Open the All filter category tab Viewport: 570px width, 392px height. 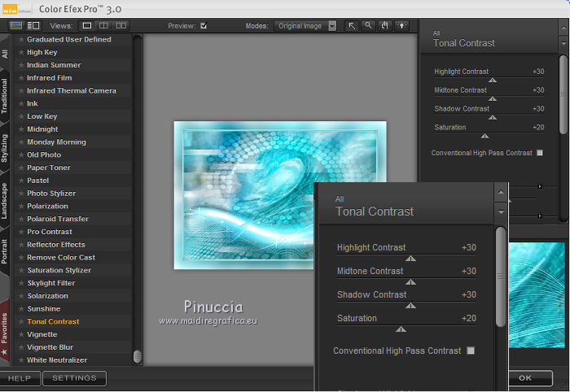tap(5, 54)
